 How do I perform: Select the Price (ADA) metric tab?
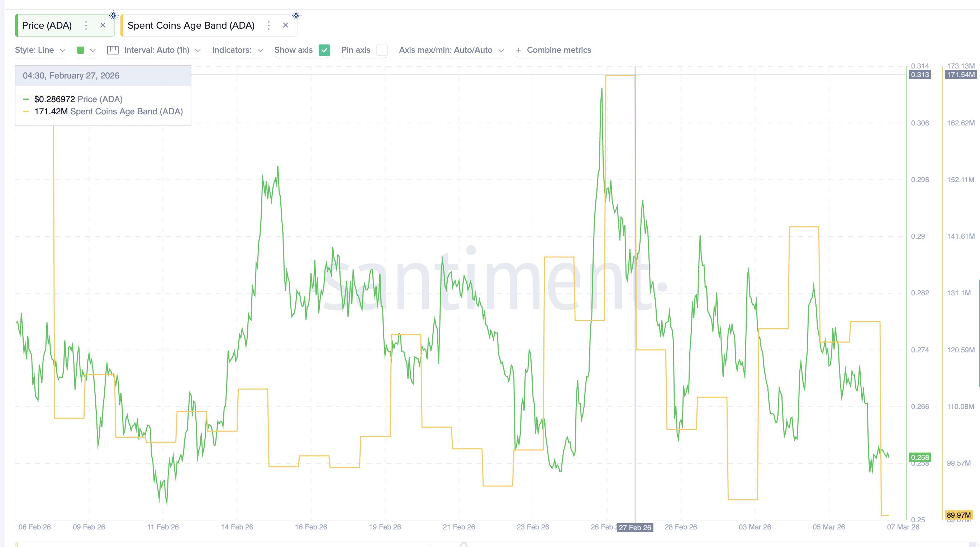[48, 25]
